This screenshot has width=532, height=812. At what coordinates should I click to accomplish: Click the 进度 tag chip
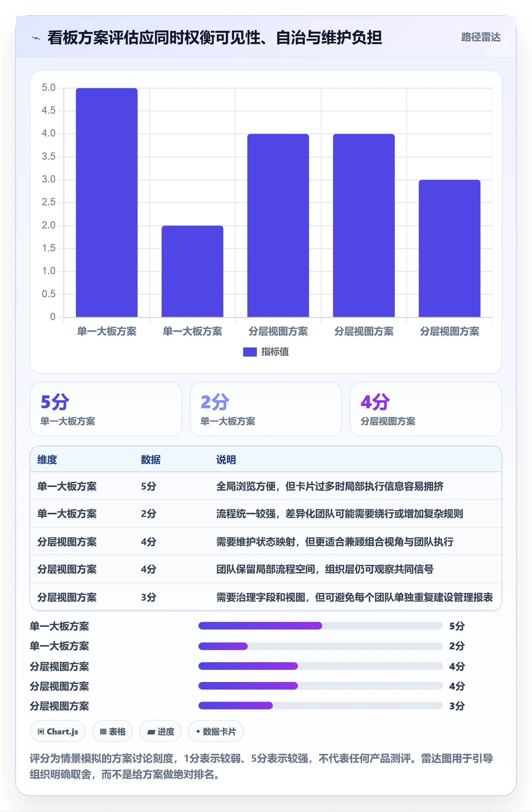(160, 731)
